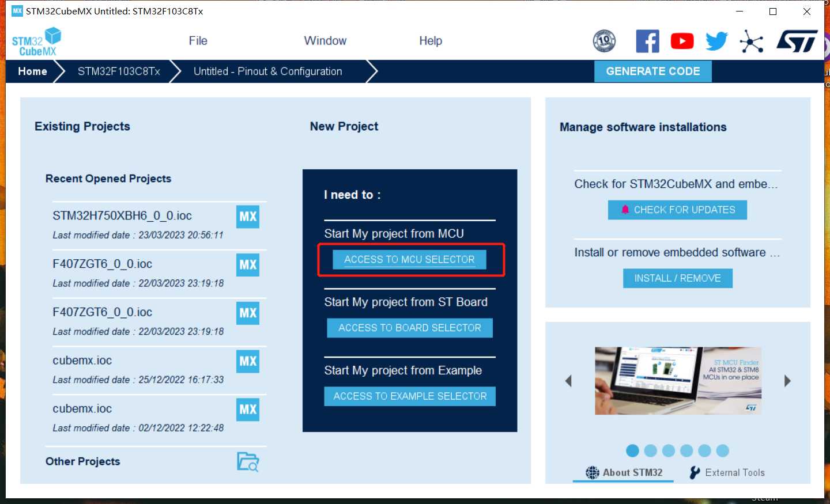Screen dimensions: 830x504
Task: Open the ST 10-year anniversary badge icon
Action: click(x=604, y=41)
